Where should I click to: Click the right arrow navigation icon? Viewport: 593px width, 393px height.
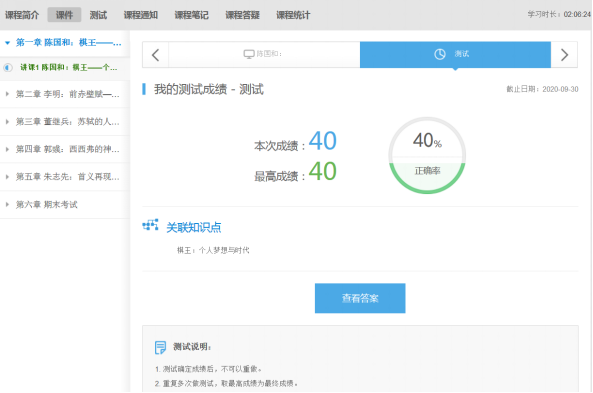click(564, 55)
